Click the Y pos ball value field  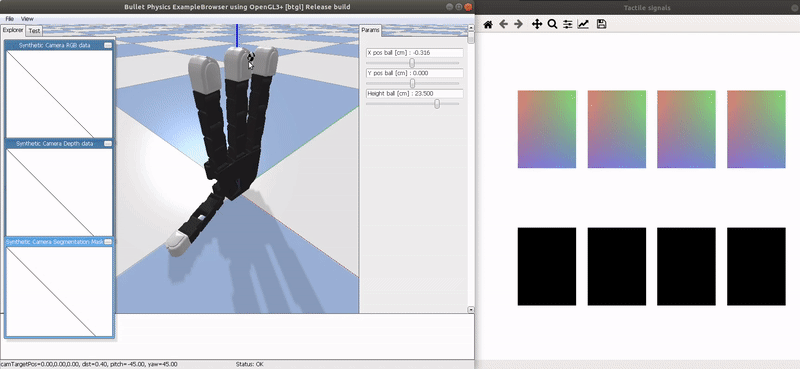(415, 73)
